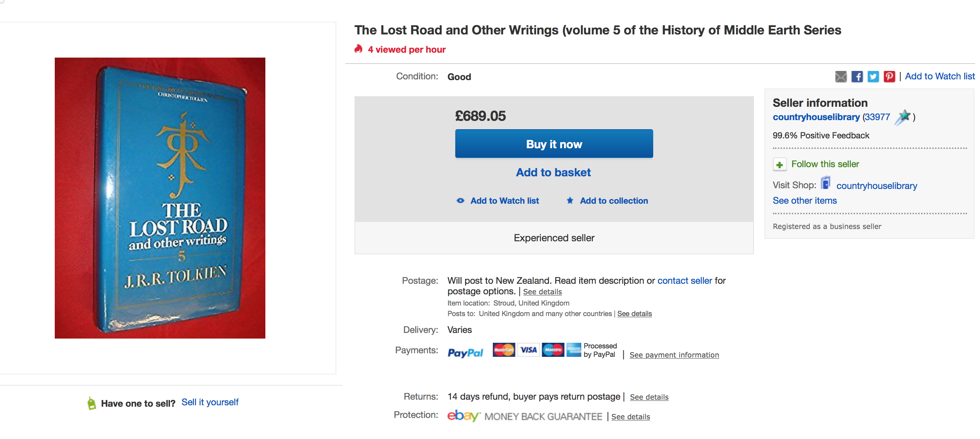Click top-right Add to Watch list link
Viewport: 980px width, 439px height.
pyautogui.click(x=939, y=77)
